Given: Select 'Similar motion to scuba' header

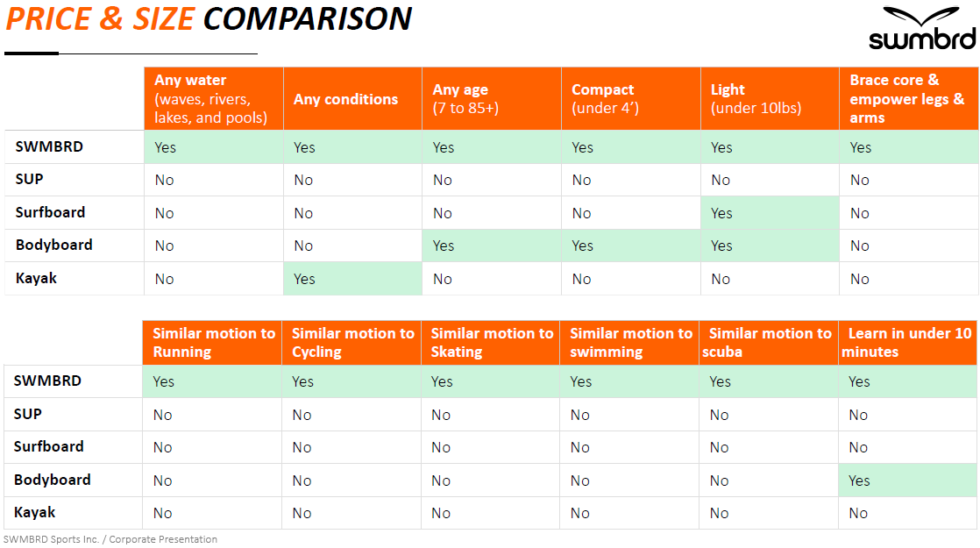Looking at the screenshot, I should [769, 343].
